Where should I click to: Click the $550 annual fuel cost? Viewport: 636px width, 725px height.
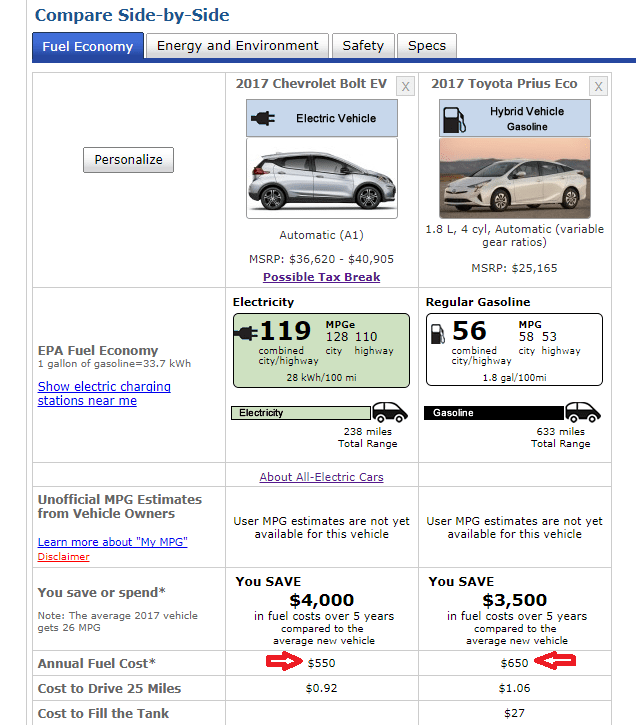point(322,663)
